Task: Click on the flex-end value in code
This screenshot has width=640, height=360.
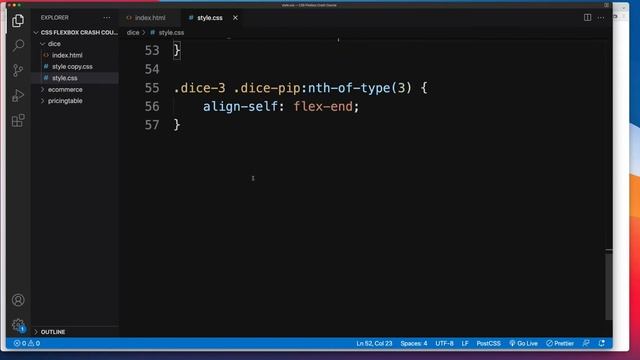Action: 323,107
